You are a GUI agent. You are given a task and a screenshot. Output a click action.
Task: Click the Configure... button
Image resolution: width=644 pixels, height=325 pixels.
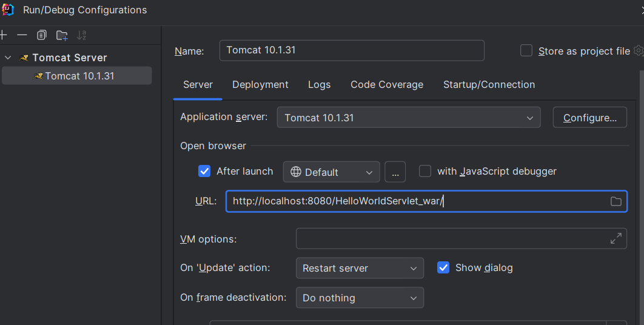pyautogui.click(x=590, y=118)
